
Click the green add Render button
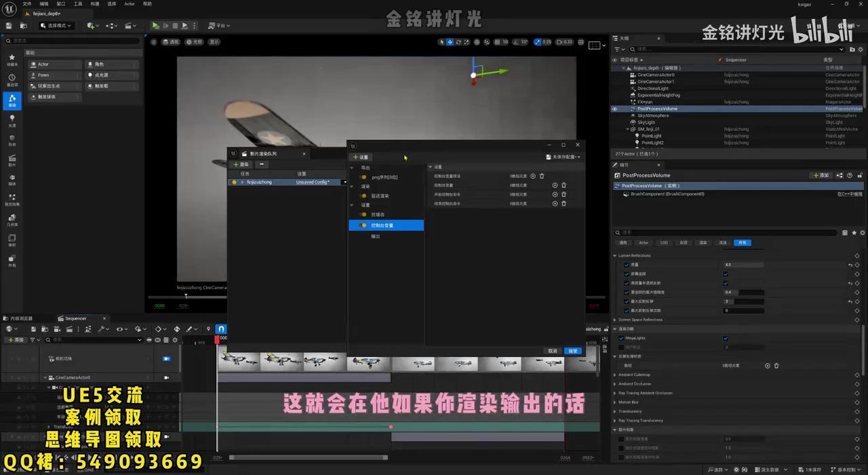tap(241, 164)
